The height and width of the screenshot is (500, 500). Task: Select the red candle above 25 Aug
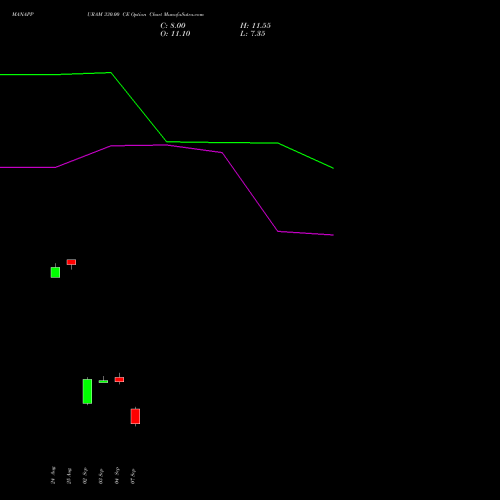(71, 262)
